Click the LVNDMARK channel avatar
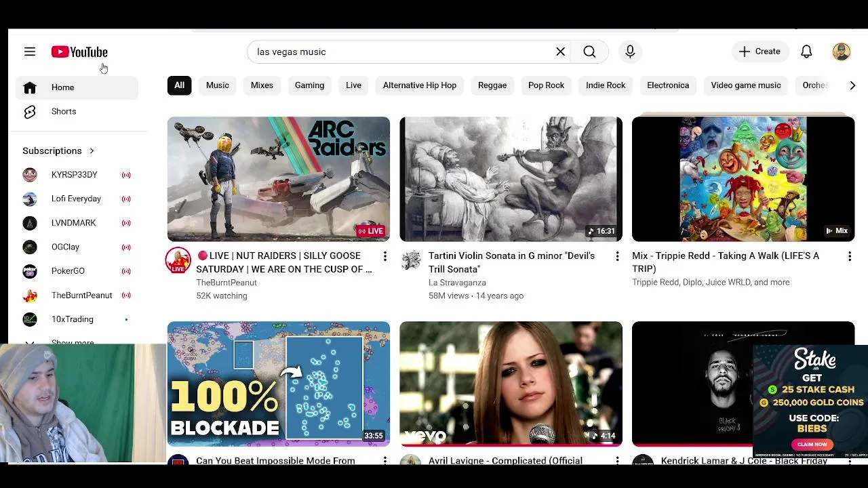This screenshot has height=488, width=868. point(30,223)
